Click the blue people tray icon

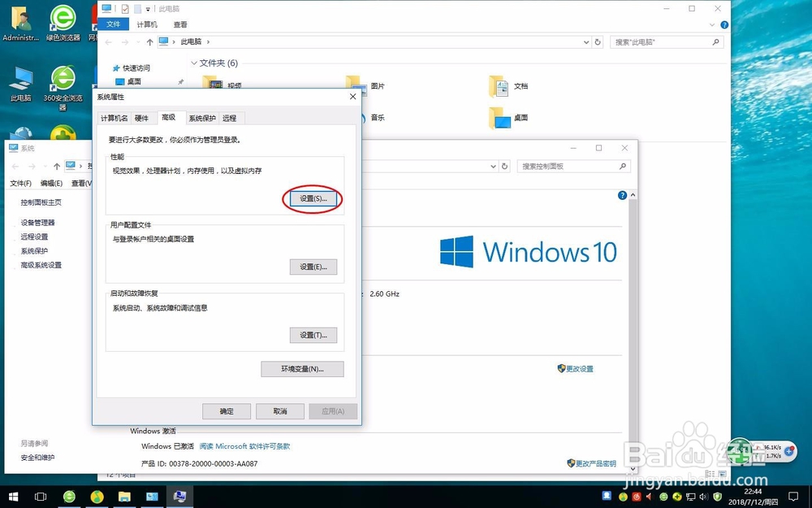607,496
